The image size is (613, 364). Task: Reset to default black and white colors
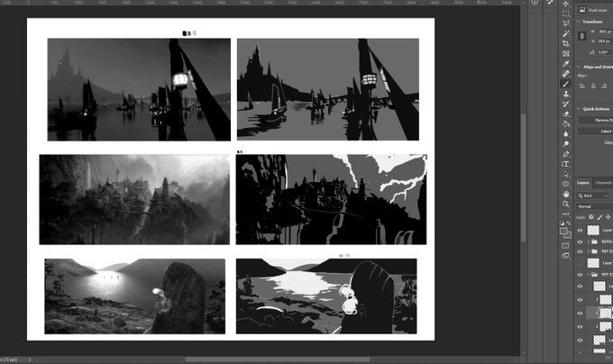point(563,223)
